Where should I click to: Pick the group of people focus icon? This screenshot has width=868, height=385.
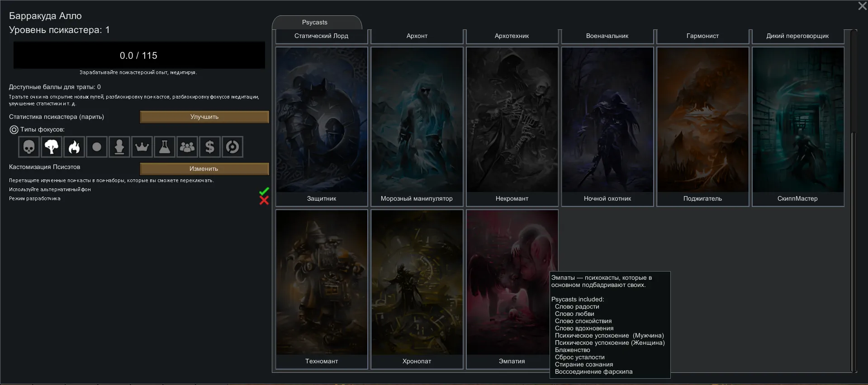[187, 147]
